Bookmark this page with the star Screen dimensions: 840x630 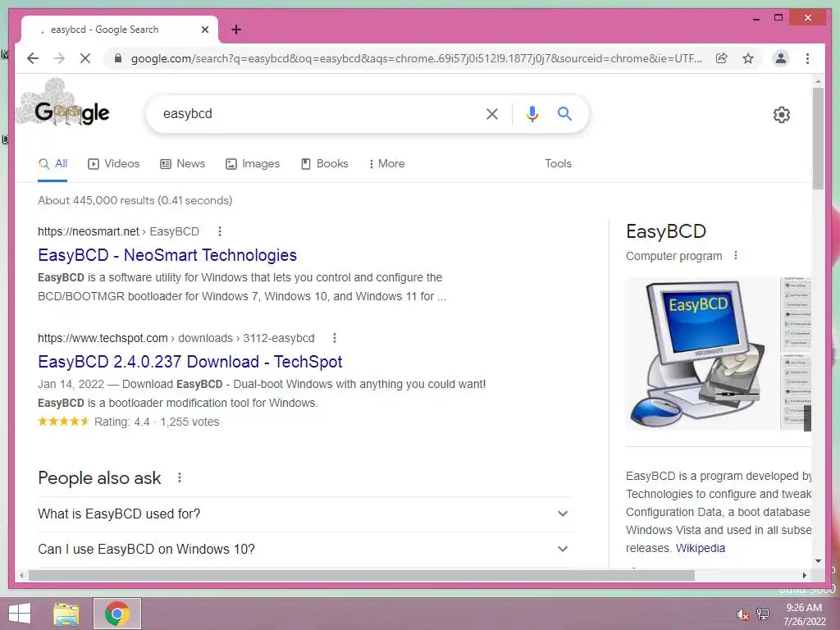(x=748, y=58)
